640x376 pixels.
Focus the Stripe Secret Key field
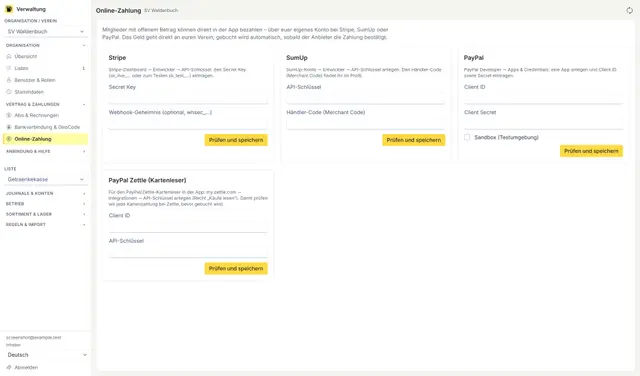[x=188, y=98]
